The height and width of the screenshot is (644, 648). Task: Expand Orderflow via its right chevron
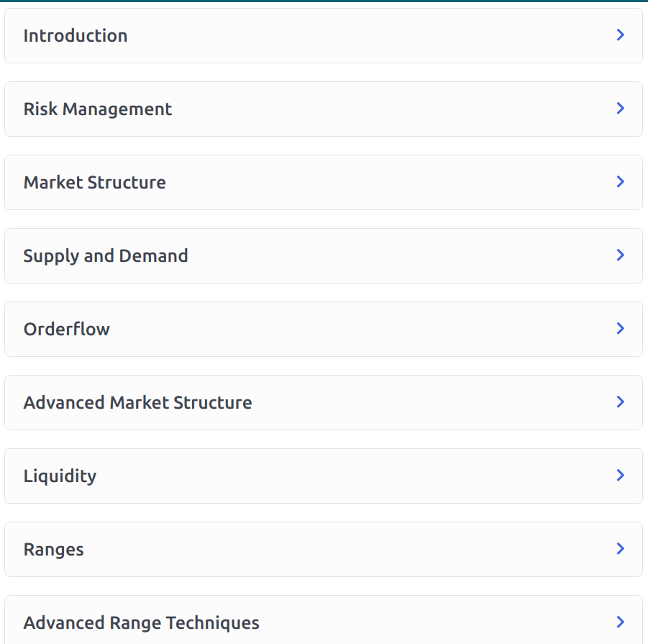(x=620, y=329)
